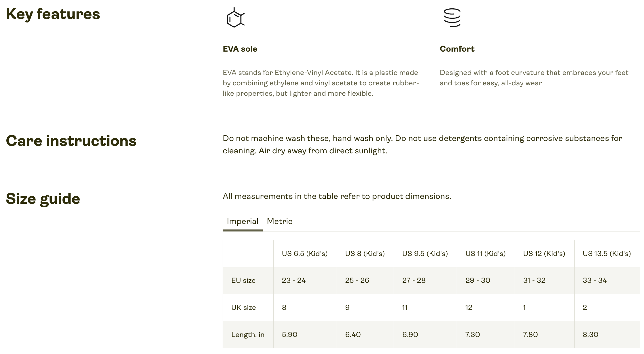Click the EVA sole heading

[240, 49]
